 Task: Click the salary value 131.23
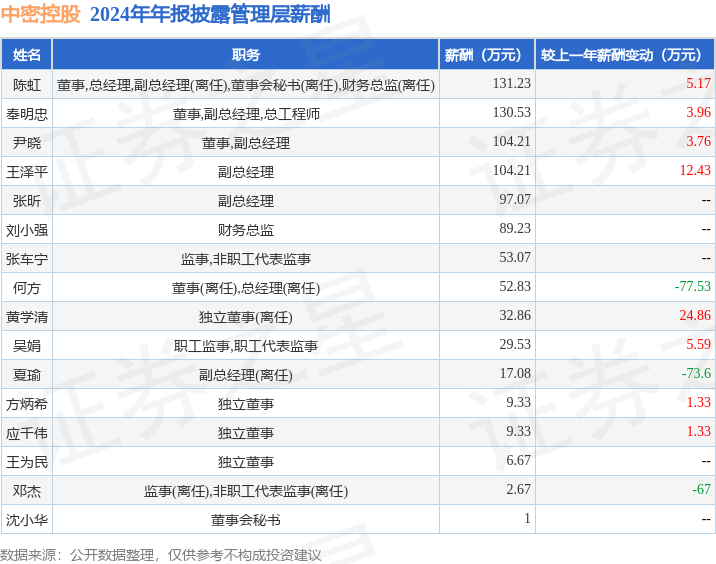point(511,83)
